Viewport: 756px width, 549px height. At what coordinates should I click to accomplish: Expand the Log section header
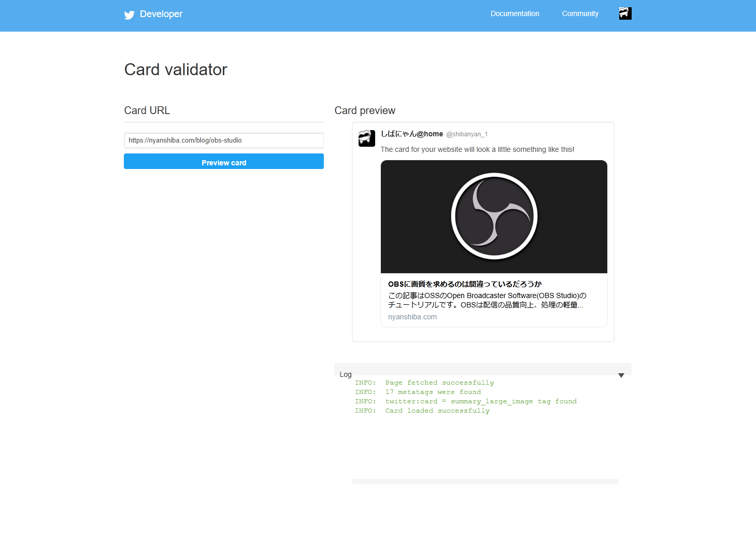345,374
